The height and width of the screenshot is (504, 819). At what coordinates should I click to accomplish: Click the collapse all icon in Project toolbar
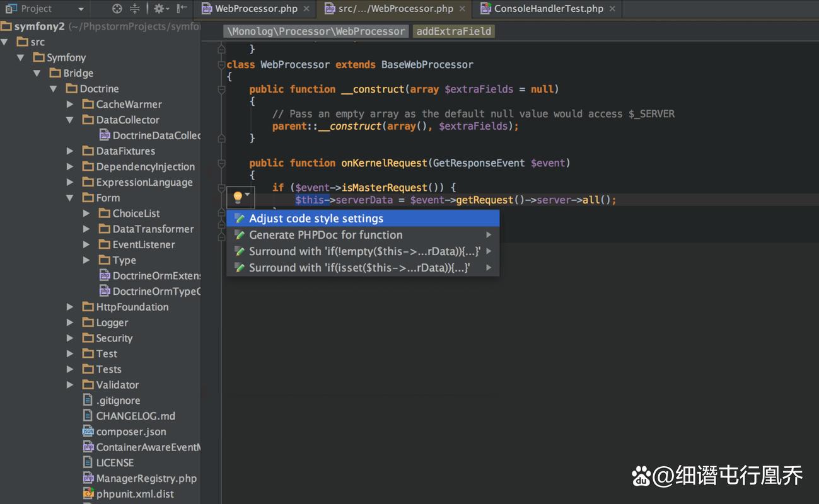pyautogui.click(x=135, y=9)
